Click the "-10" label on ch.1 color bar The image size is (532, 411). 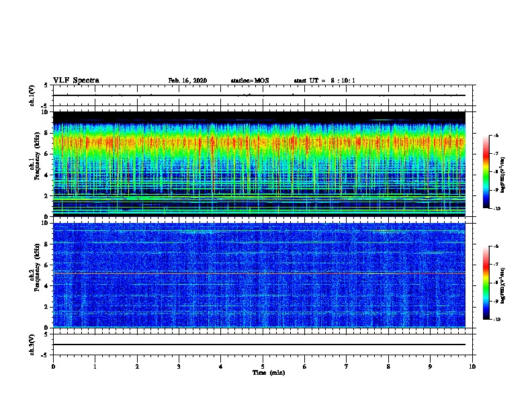tap(496, 209)
